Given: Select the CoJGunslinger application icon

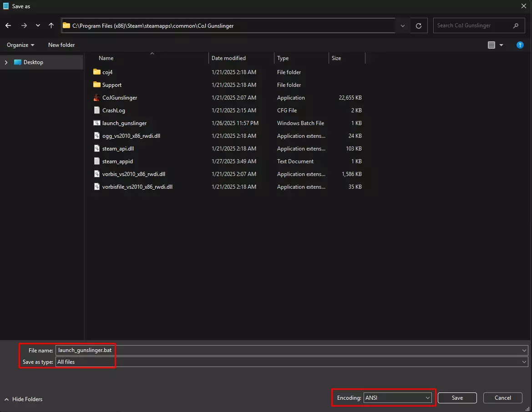Looking at the screenshot, I should click(x=96, y=98).
